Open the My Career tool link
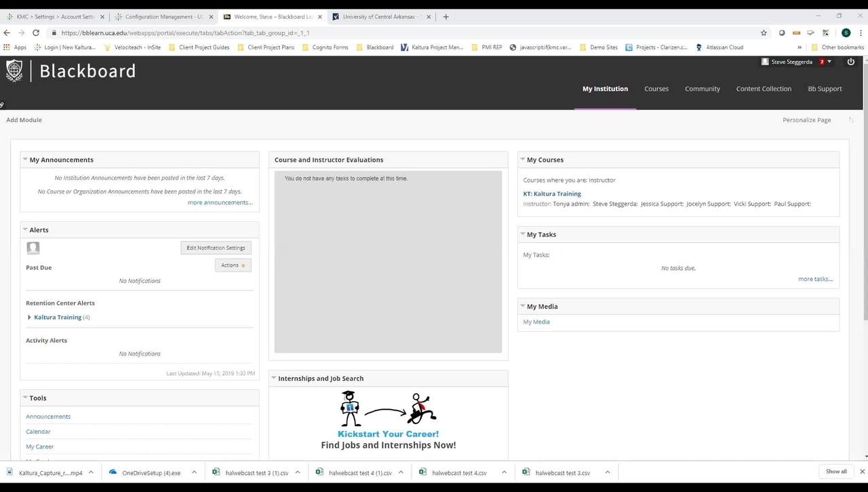Viewport: 868px width, 492px height. click(x=40, y=447)
